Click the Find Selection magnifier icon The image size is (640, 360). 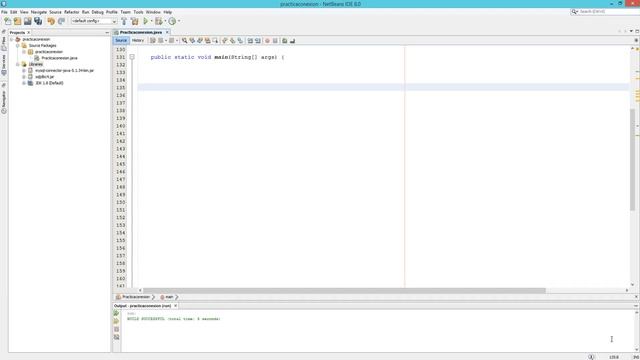point(184,40)
